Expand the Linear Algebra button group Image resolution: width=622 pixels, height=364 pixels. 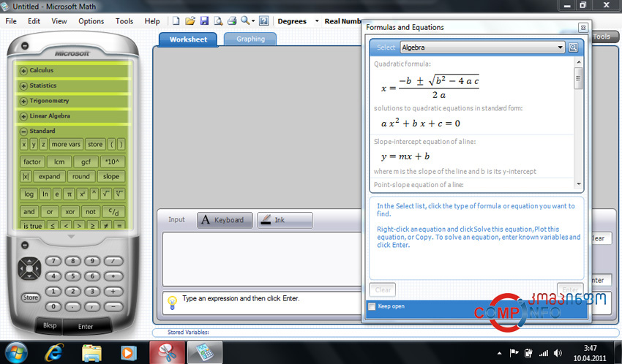click(x=23, y=116)
